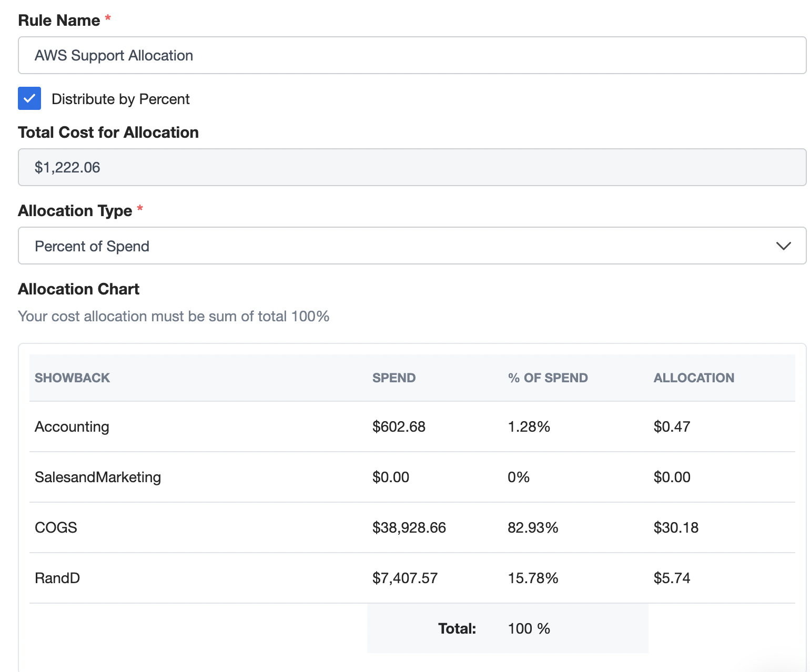Click the SHOWBACK column header
810x672 pixels.
point(72,377)
